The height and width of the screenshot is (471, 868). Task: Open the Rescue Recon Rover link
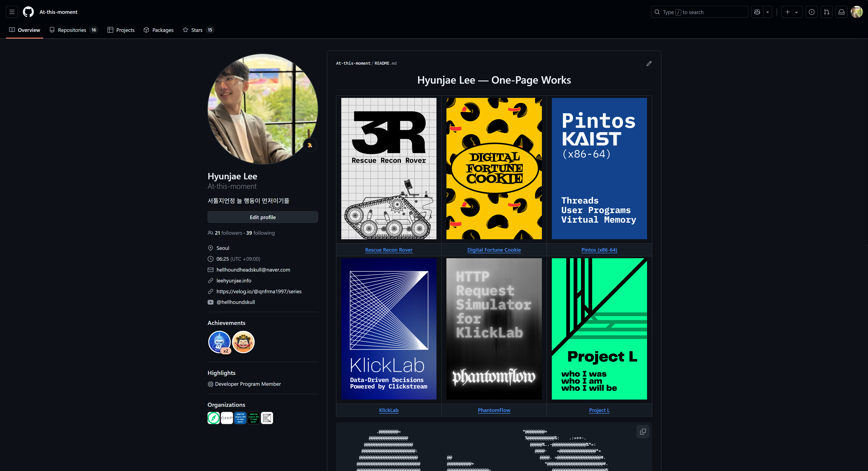pyautogui.click(x=389, y=250)
